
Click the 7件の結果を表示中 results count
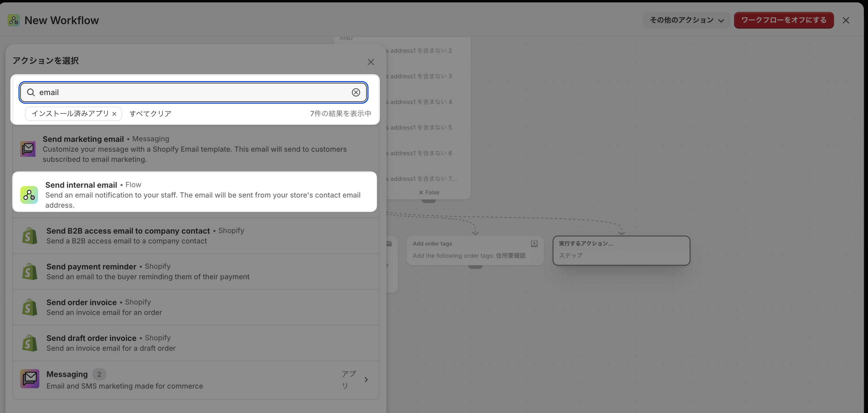click(x=340, y=114)
